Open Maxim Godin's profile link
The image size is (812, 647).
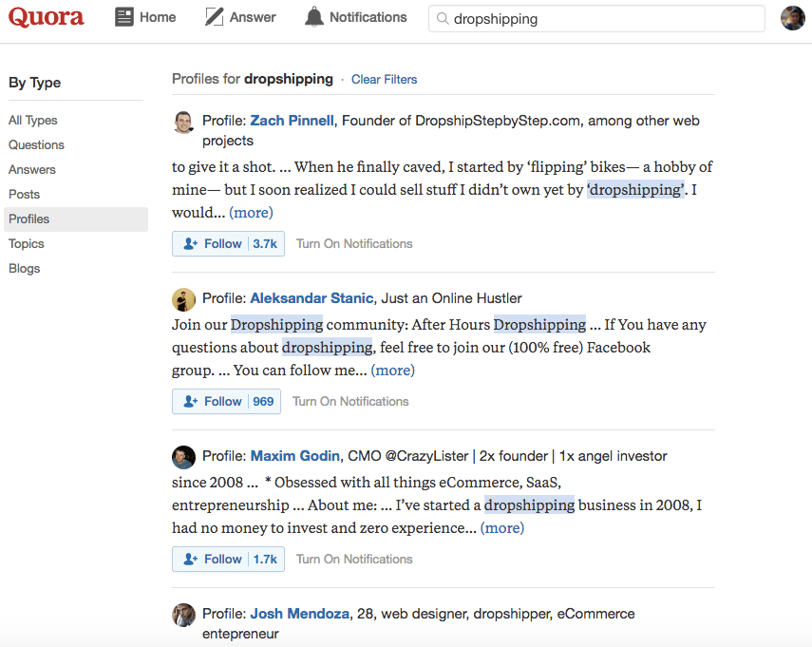[294, 456]
